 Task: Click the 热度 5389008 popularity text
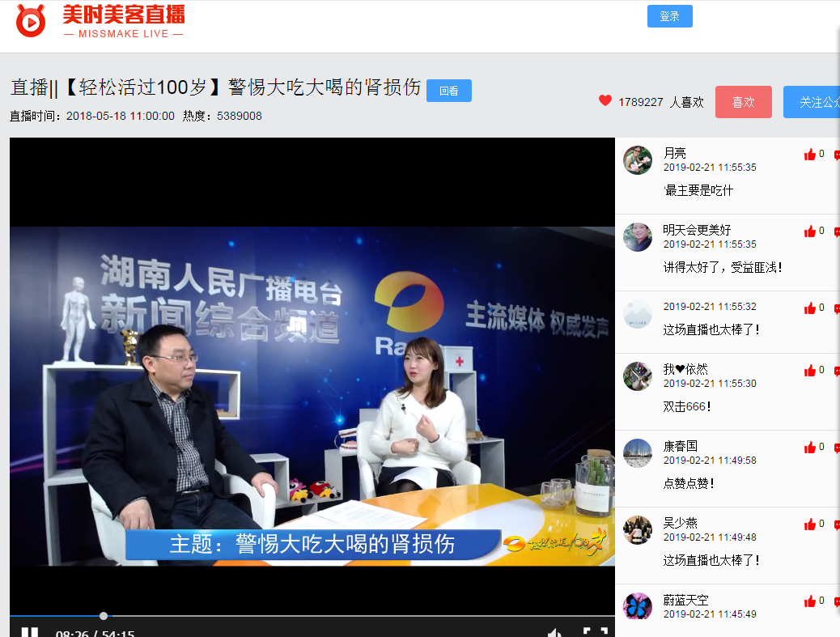click(223, 117)
